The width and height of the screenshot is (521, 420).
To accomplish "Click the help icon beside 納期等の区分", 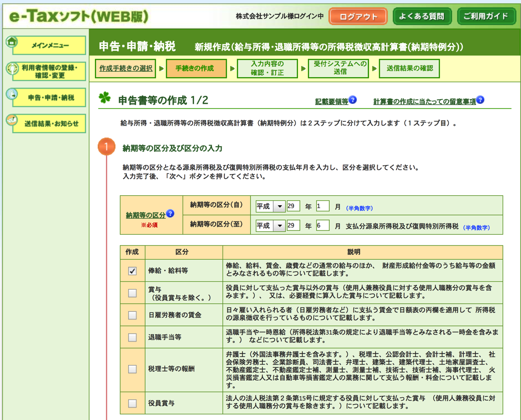I will pos(170,213).
